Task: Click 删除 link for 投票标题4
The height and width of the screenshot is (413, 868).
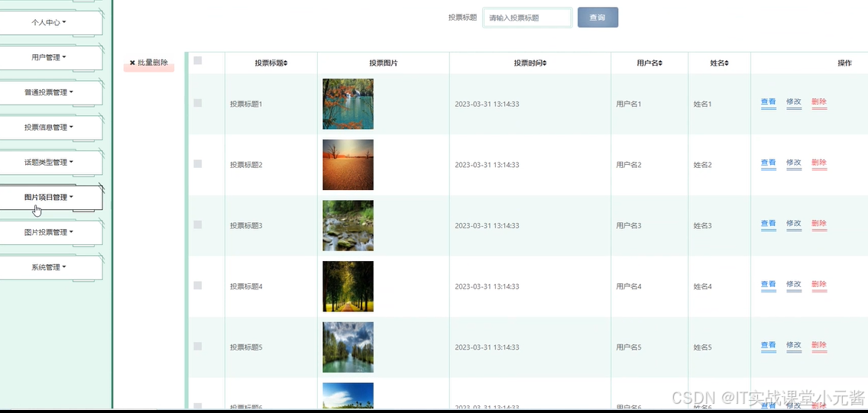Action: [x=819, y=285]
